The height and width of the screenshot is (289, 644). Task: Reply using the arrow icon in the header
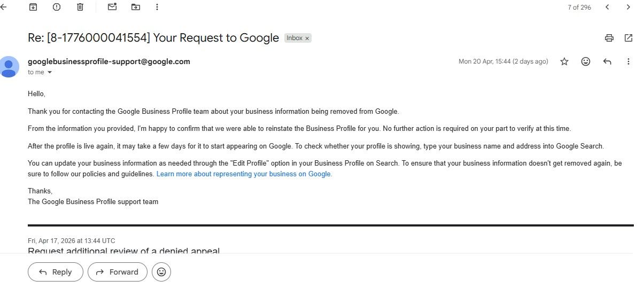607,61
